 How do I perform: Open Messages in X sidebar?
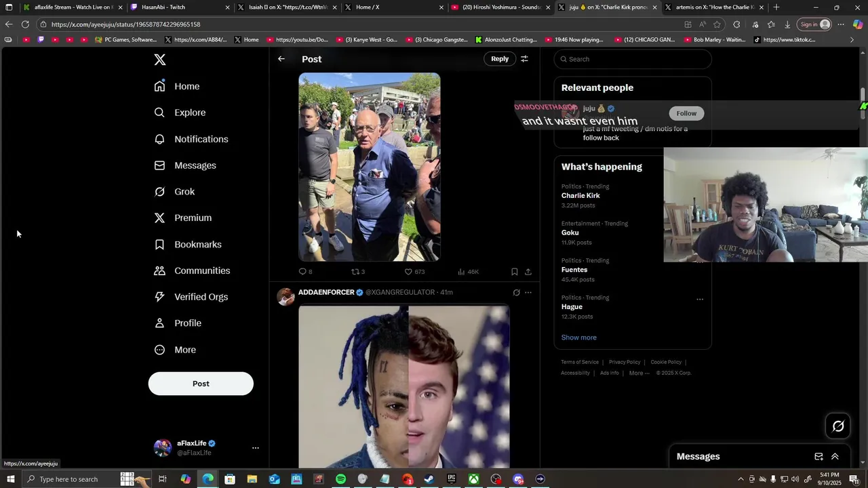(x=185, y=165)
